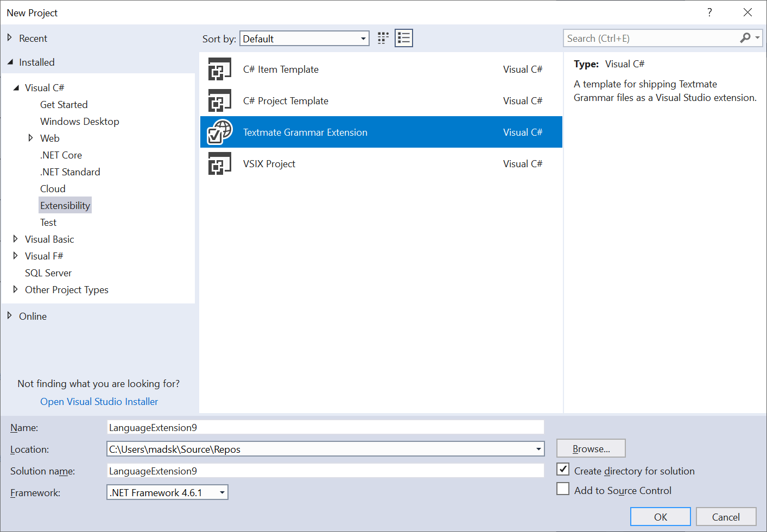Expand the Visual Basic node
Viewport: 767px width, 532px height.
pos(15,239)
